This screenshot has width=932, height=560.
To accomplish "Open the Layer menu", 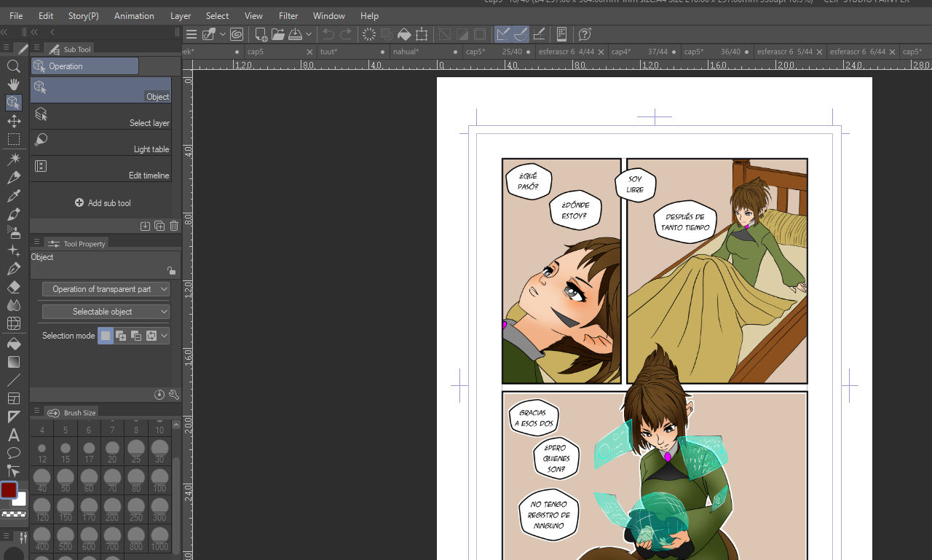I will pyautogui.click(x=181, y=15).
